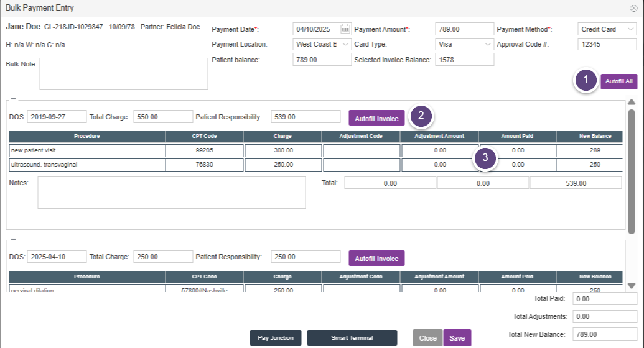This screenshot has width=644, height=348.
Task: Save the bulk payment entry
Action: [457, 338]
